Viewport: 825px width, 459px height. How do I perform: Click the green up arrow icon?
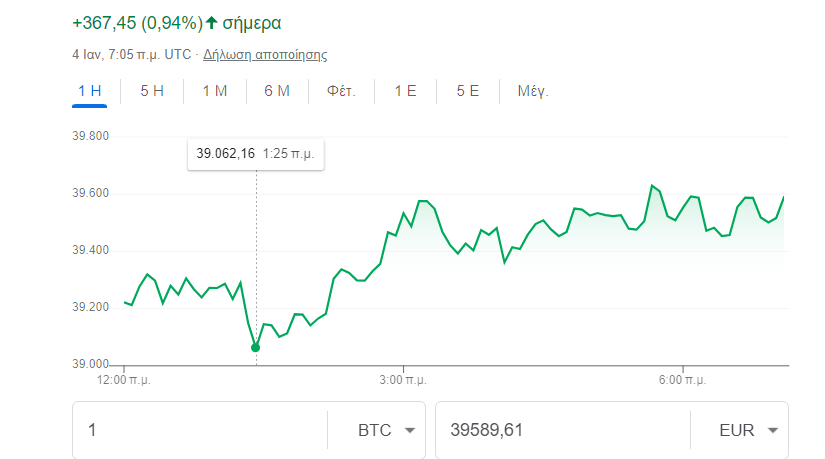[212, 22]
